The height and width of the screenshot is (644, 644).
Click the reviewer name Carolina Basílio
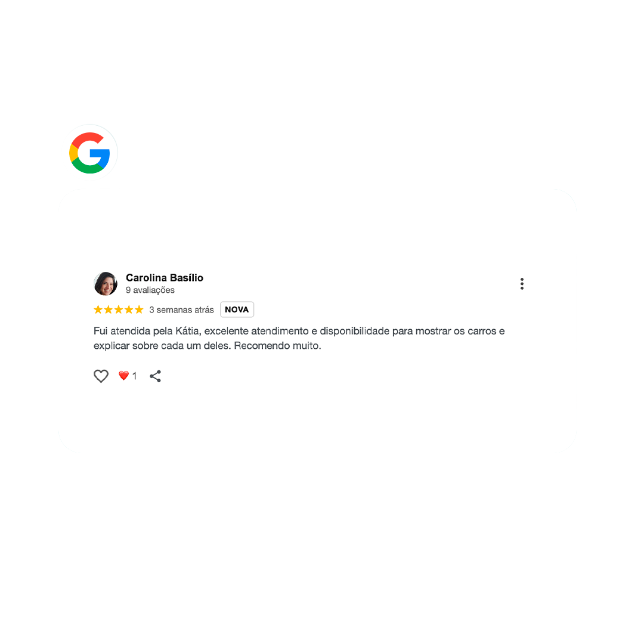[165, 278]
